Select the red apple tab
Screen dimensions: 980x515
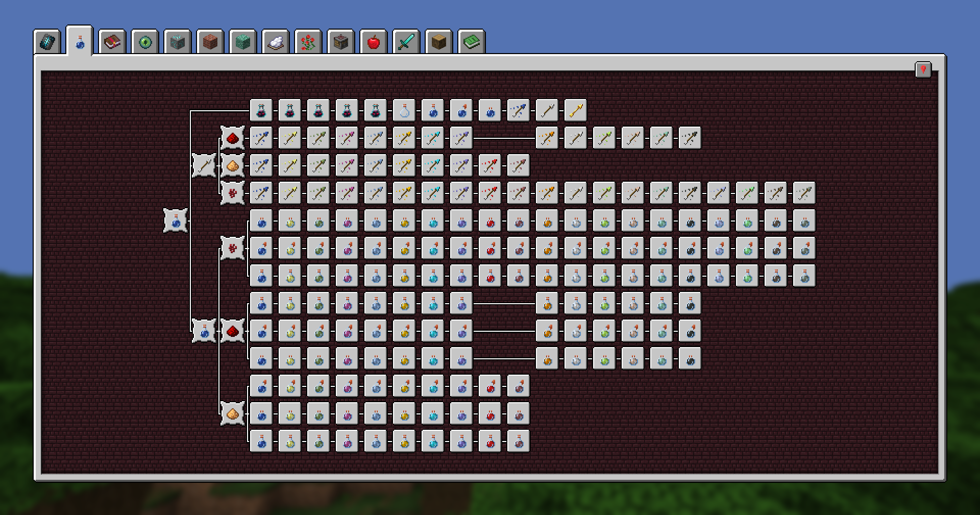click(374, 42)
